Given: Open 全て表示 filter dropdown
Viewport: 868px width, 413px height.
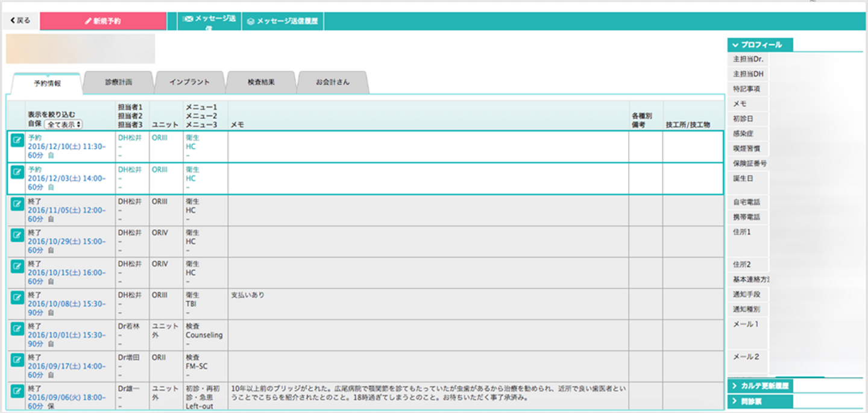Looking at the screenshot, I should pyautogui.click(x=64, y=124).
